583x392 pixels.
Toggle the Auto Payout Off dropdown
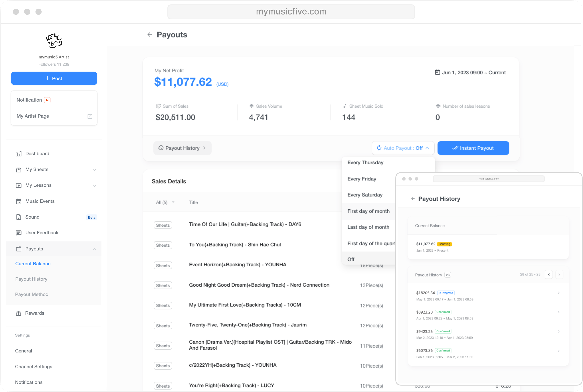pyautogui.click(x=403, y=148)
